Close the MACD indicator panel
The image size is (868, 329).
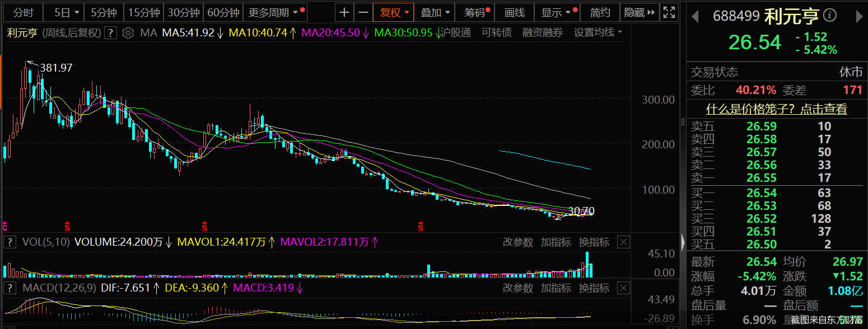point(623,288)
